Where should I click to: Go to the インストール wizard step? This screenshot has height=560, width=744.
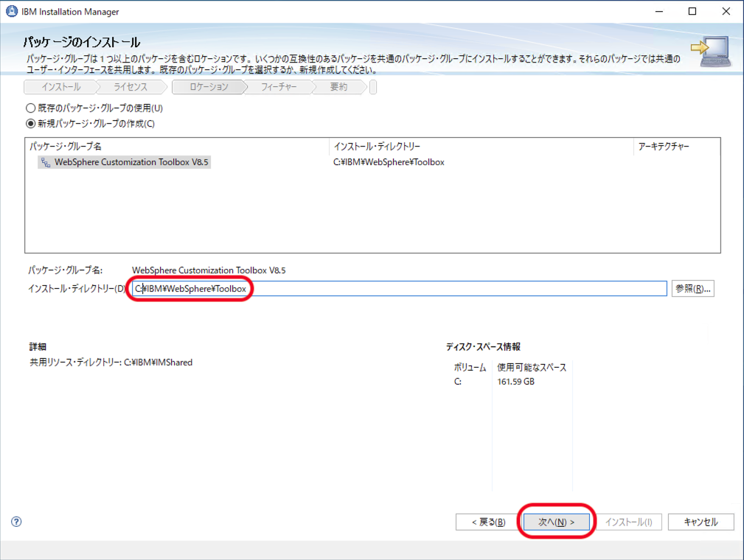[x=60, y=87]
